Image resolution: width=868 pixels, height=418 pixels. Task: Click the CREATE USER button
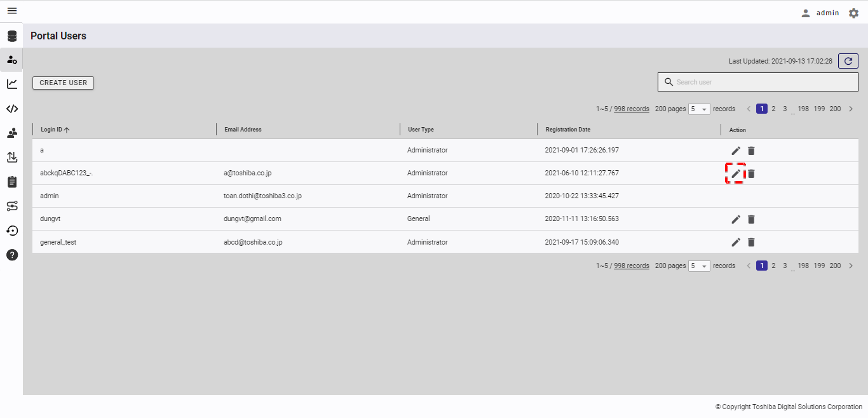(63, 83)
